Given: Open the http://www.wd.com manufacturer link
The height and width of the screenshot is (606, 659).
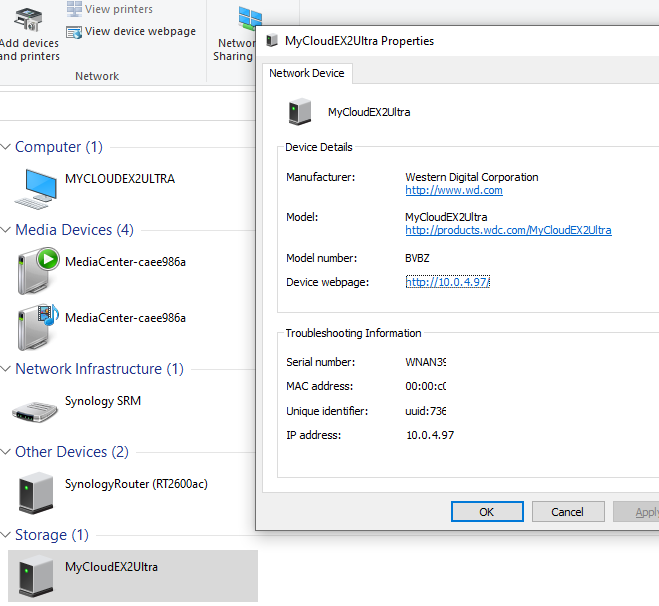Looking at the screenshot, I should coord(454,190).
